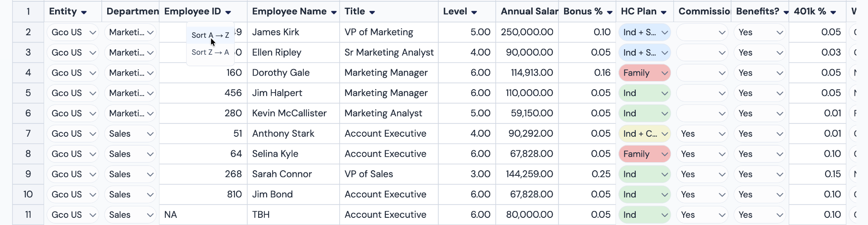Open the Title column filter arrow
The image size is (868, 225).
click(x=372, y=12)
